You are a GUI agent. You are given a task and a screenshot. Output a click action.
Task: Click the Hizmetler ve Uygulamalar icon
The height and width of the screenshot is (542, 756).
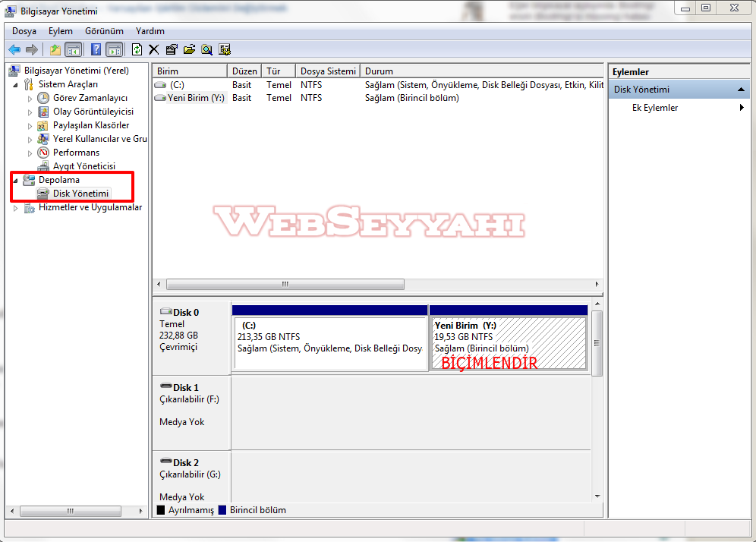pyautogui.click(x=30, y=208)
